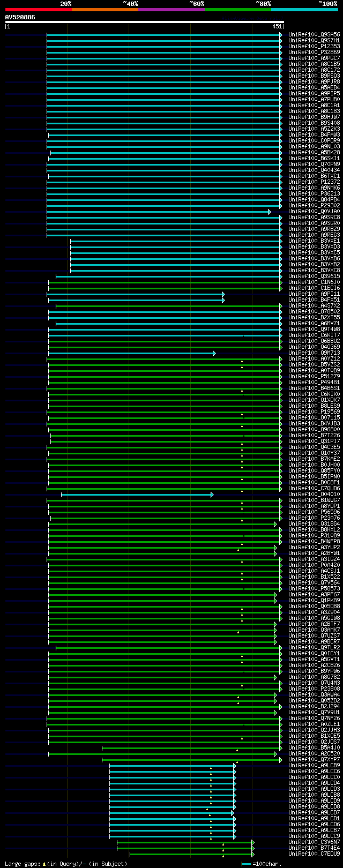Click the UniRef100_Q05Q88 label
Image resolution: width=343 pixels, height=868 pixels.
pyautogui.click(x=314, y=606)
